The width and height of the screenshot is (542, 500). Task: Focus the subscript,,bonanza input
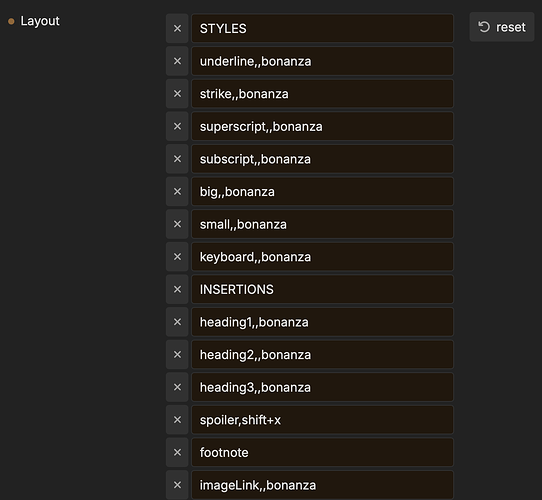(x=323, y=159)
